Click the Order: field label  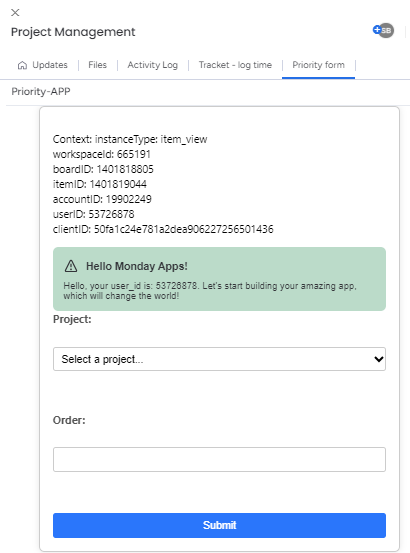tap(69, 420)
